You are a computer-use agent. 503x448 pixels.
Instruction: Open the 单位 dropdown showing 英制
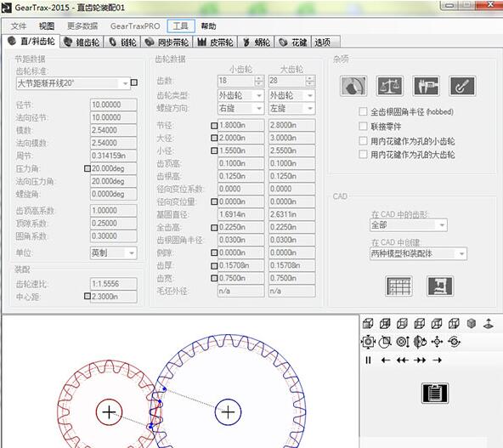pos(114,252)
